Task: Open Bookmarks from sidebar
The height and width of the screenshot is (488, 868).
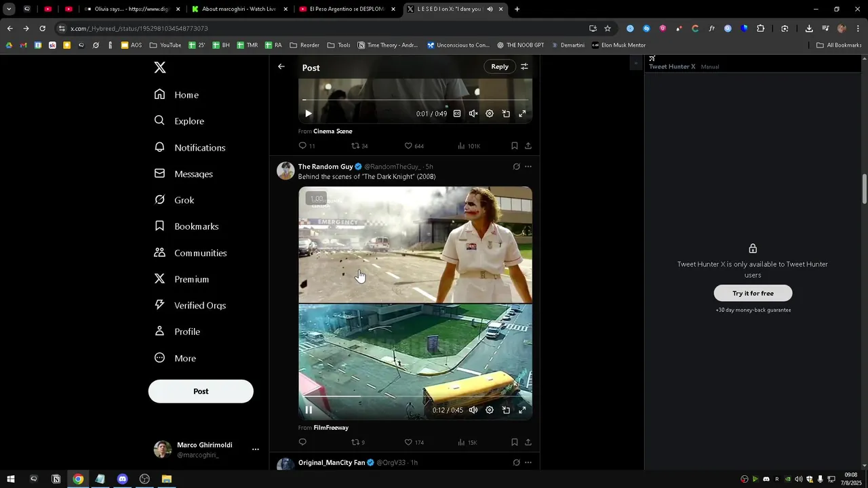Action: tap(186, 226)
